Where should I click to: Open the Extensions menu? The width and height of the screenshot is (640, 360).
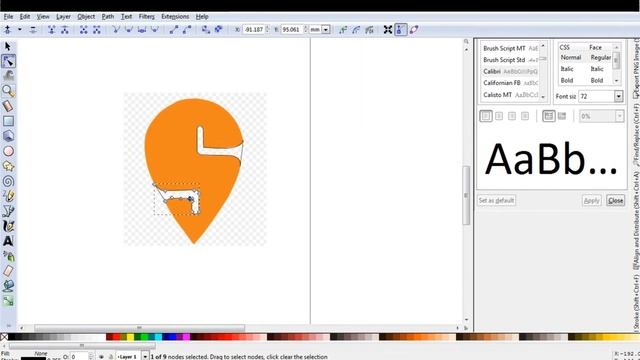(x=175, y=17)
